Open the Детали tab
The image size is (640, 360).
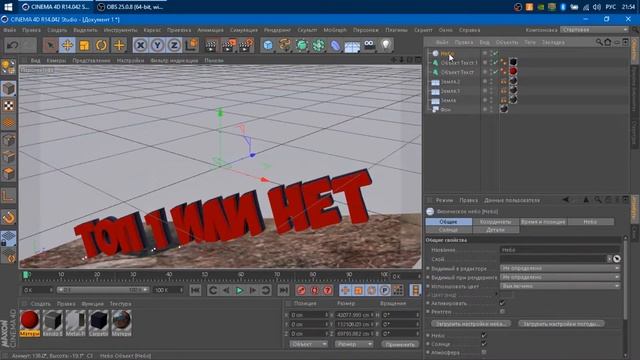pos(496,230)
